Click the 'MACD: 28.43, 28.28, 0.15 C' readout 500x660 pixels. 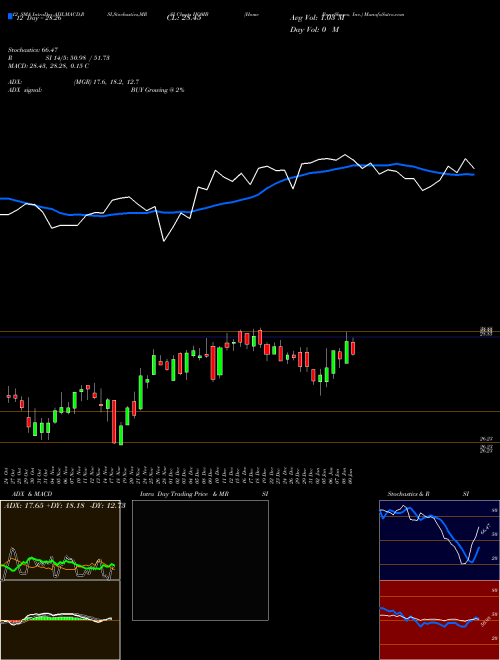(48, 66)
